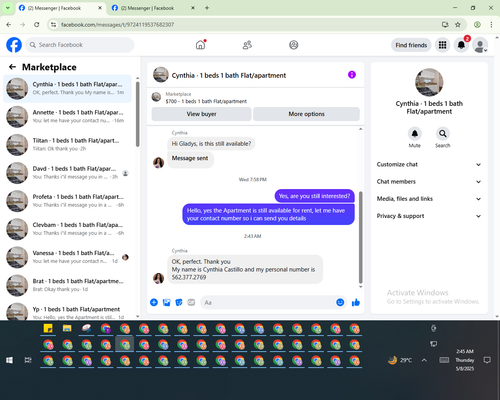Viewport: 500px width, 400px height.
Task: Open new browser tab
Action: [x=207, y=8]
